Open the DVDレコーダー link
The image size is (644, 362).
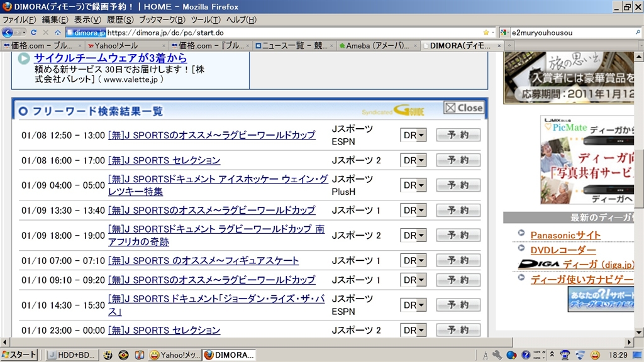(563, 250)
